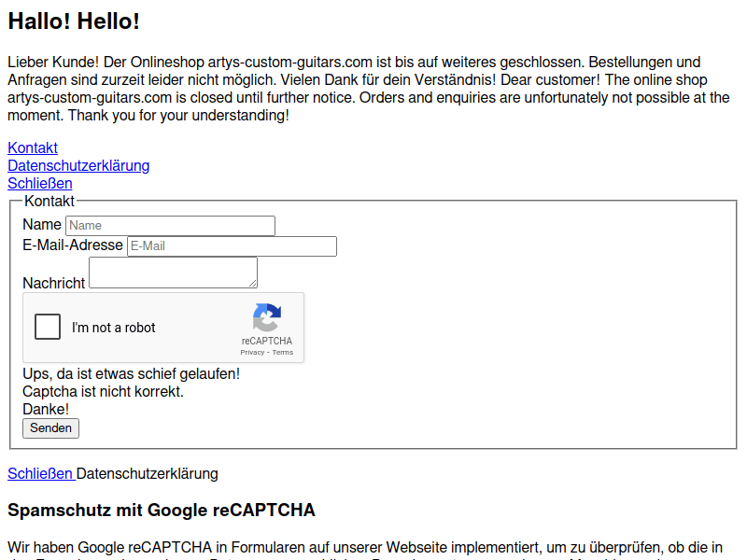Click the "Hallo! Hello!" heading

coord(74,21)
